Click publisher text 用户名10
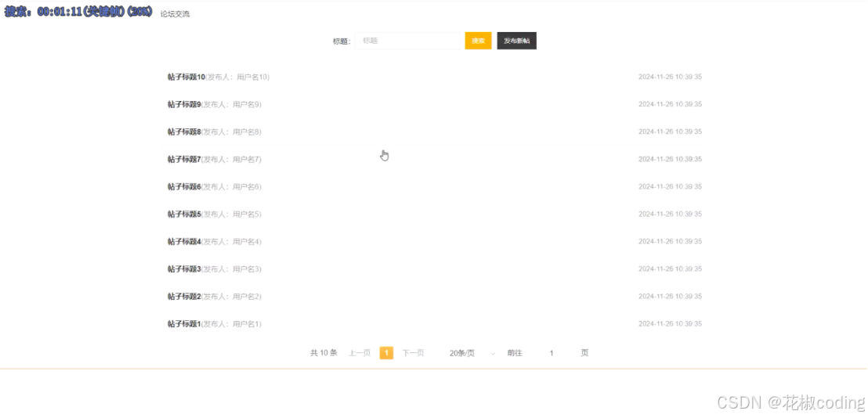Screen dimensions: 868x418 click(251, 77)
